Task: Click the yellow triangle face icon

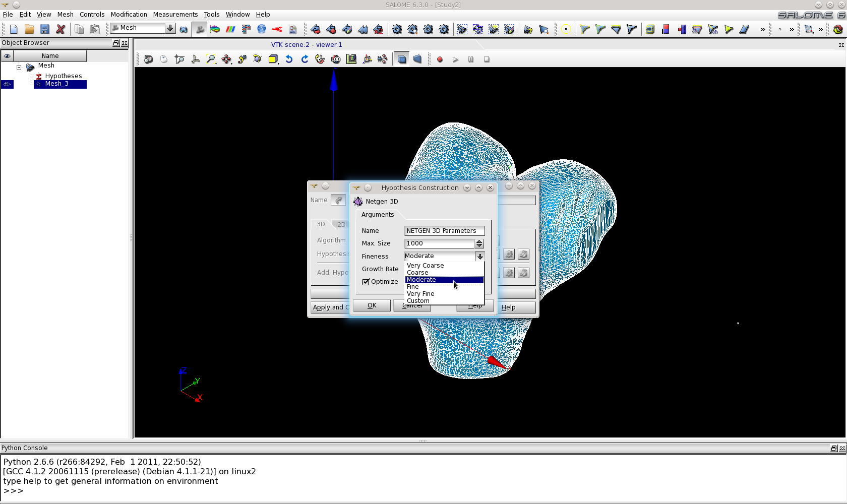Action: (x=729, y=29)
